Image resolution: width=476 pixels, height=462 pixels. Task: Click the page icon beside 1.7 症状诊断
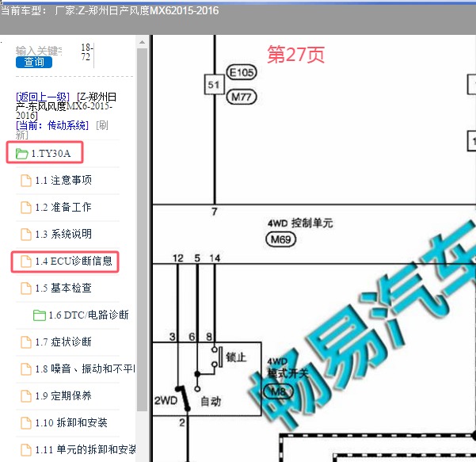point(26,342)
